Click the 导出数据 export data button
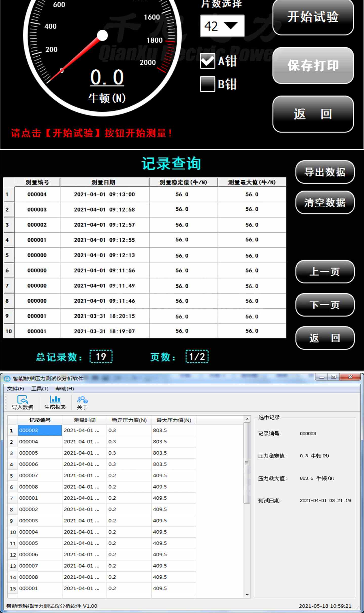 coord(325,172)
